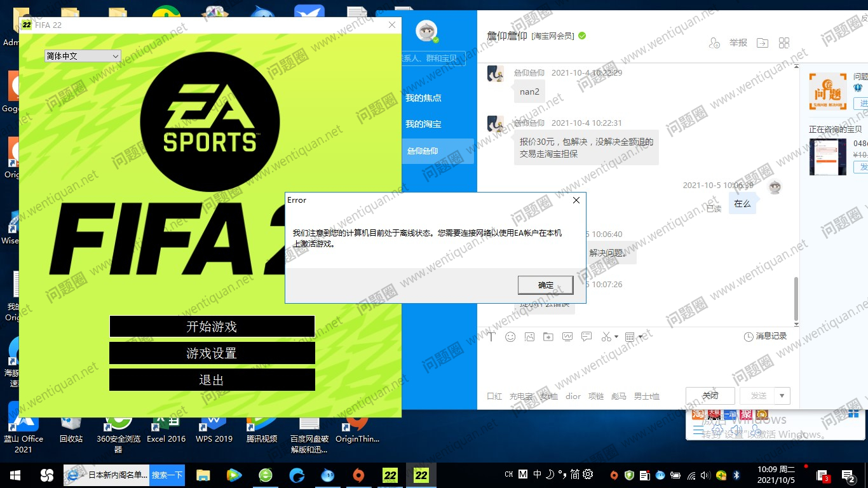Open 消息记录 message history
This screenshot has width=868, height=488.
pyautogui.click(x=765, y=336)
